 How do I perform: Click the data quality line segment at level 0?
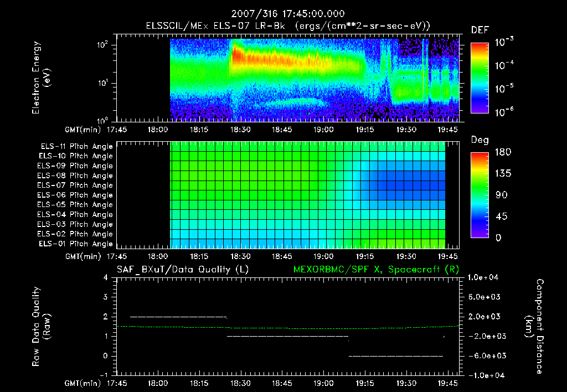pyautogui.click(x=396, y=356)
